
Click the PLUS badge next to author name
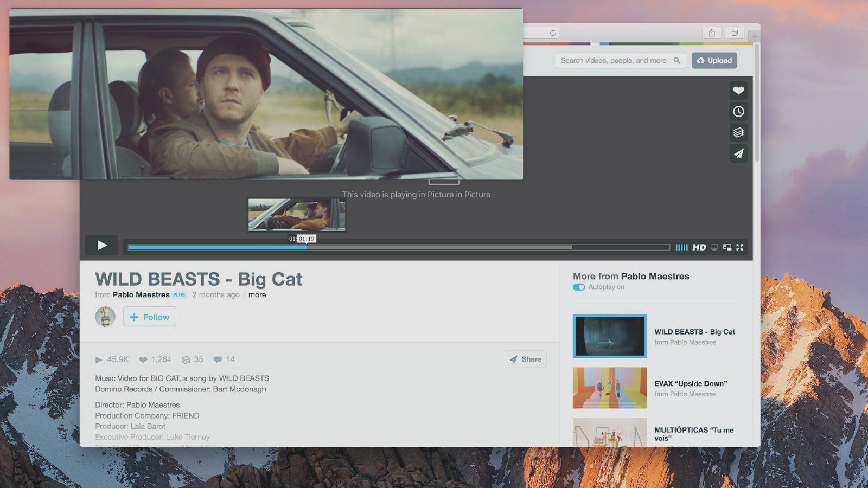(179, 295)
